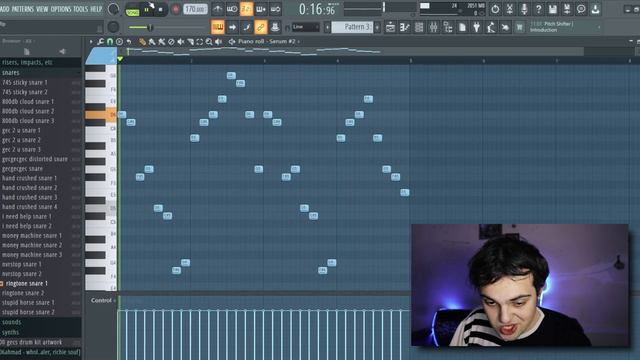Open the question mark help icon
640x360 pixels.
(x=538, y=9)
